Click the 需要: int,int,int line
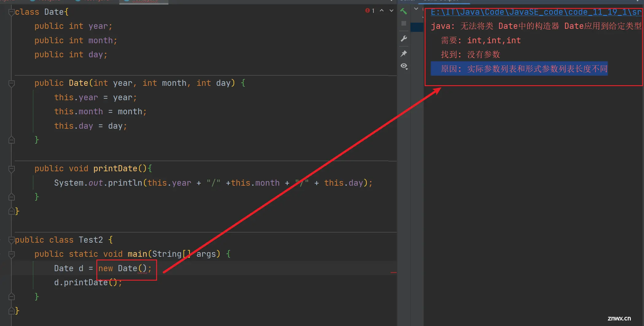Image resolution: width=644 pixels, height=326 pixels. (x=481, y=40)
